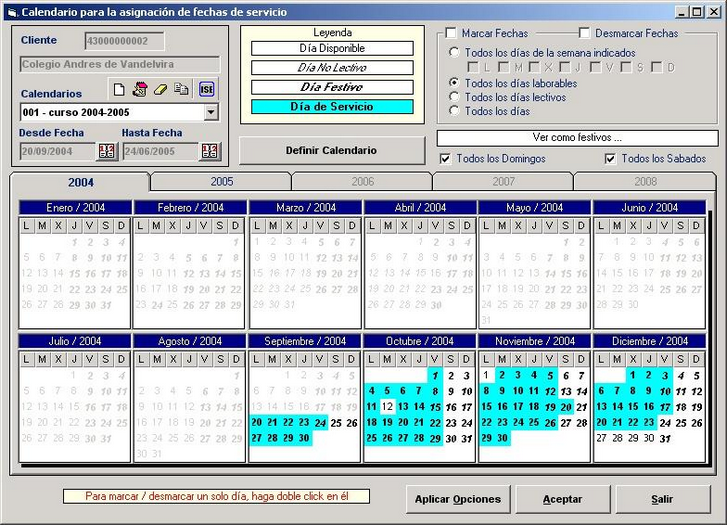Click 'Ver como festivos ...' bar
The image size is (727, 525).
577,138
